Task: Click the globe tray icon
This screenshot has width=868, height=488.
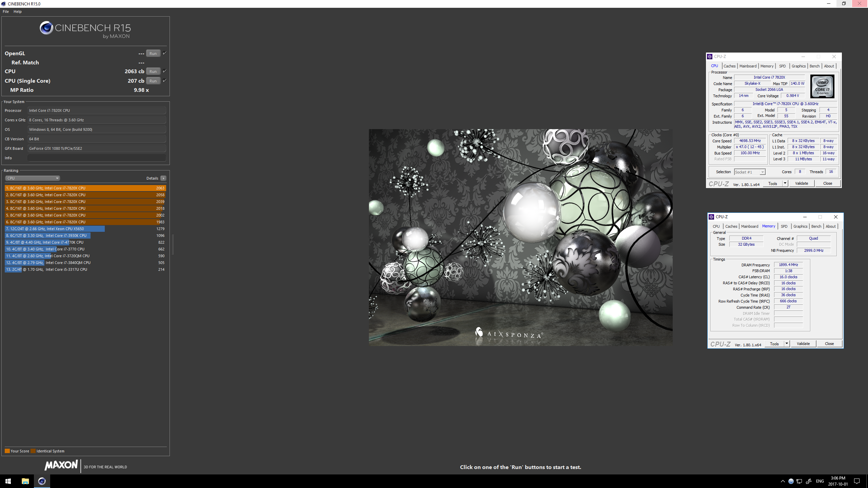Action: 791,481
